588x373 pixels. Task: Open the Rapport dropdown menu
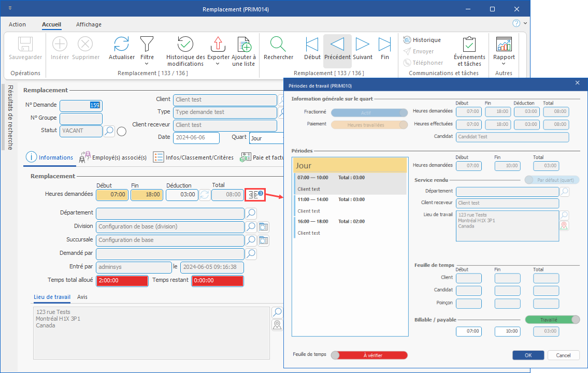point(504,64)
